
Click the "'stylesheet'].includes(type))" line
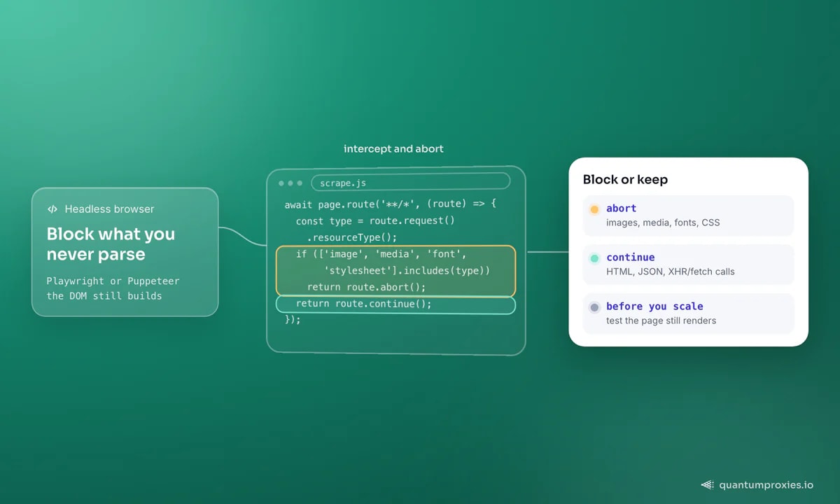[407, 270]
